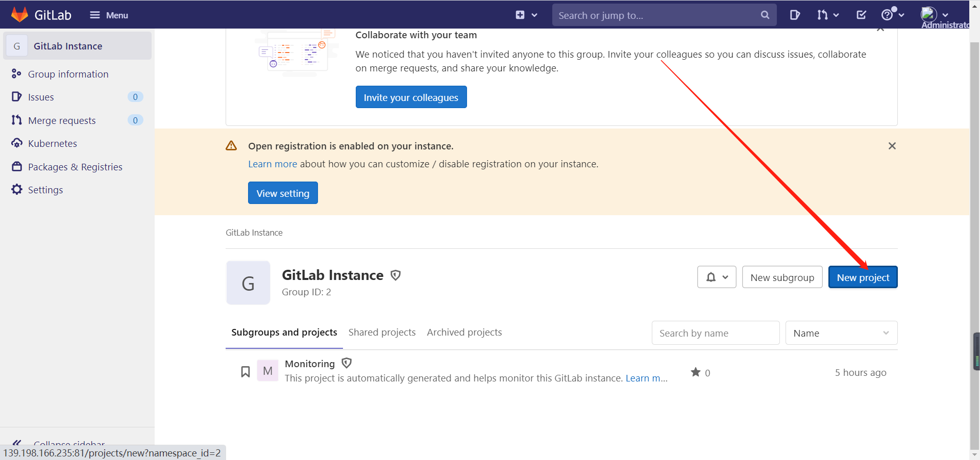Click the GitLab fox logo
This screenshot has width=980, height=460.
19,15
